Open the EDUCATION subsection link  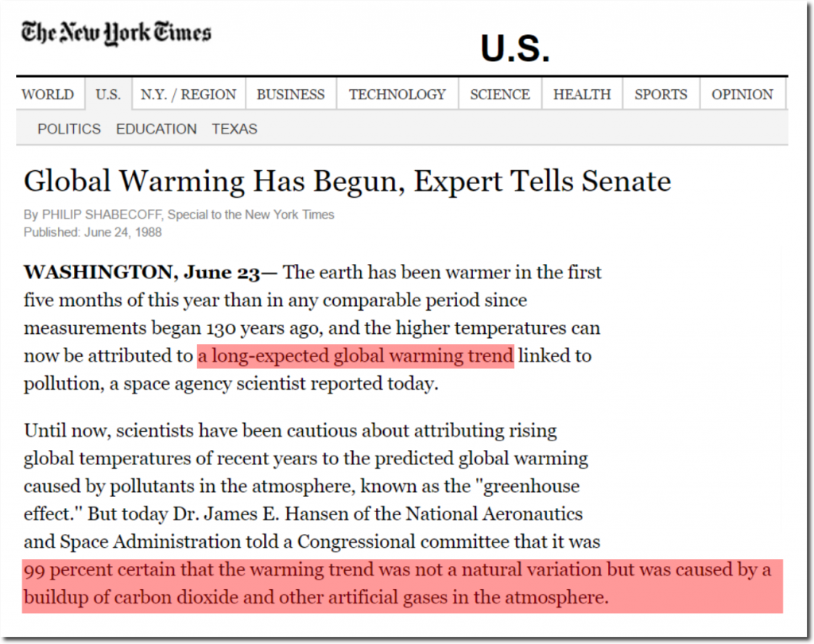(x=157, y=129)
